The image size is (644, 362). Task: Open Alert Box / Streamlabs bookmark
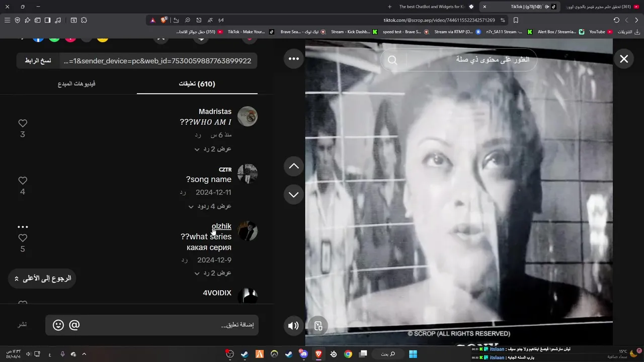coord(560,32)
